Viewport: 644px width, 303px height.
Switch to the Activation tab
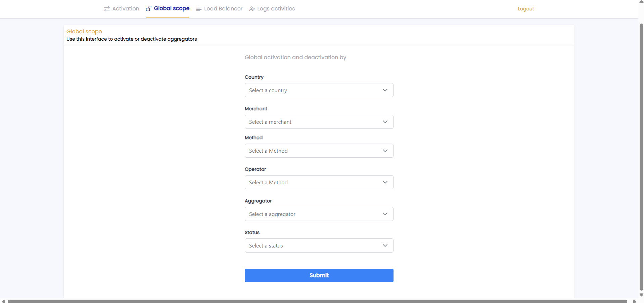tap(125, 9)
